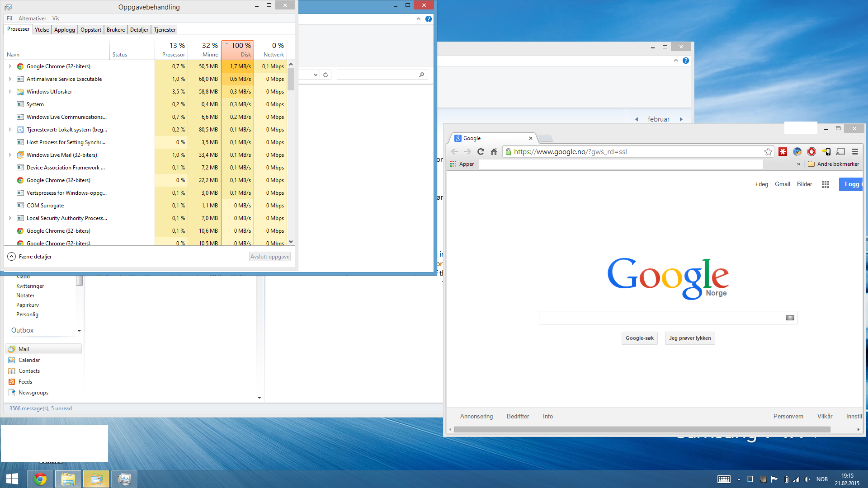The height and width of the screenshot is (488, 868).
Task: Bookmark page with the star icon
Action: click(x=768, y=152)
